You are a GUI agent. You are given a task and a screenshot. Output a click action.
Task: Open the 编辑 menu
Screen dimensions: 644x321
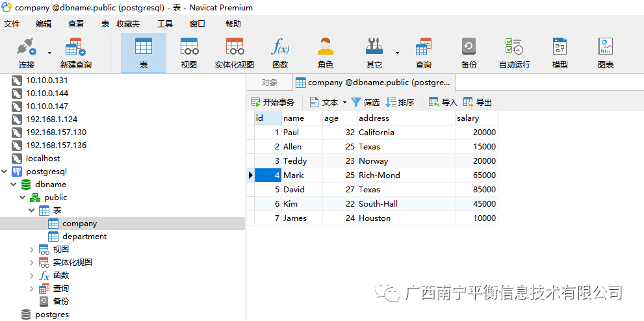click(x=44, y=24)
